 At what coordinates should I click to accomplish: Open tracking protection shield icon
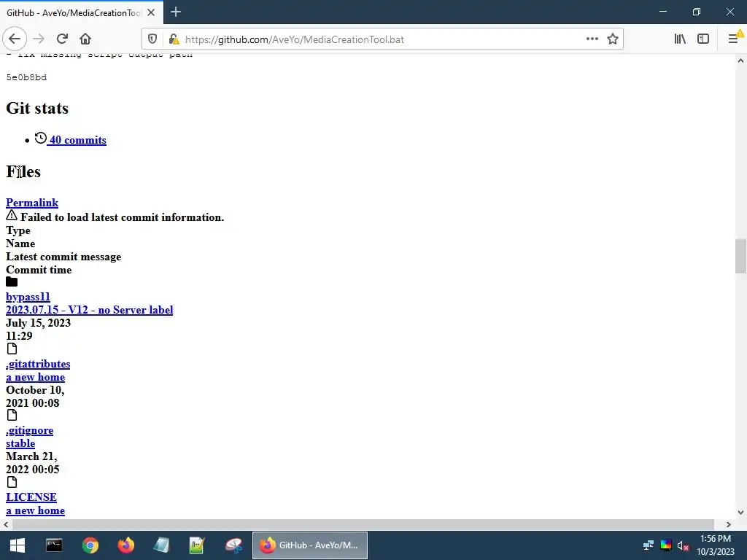[x=152, y=39]
